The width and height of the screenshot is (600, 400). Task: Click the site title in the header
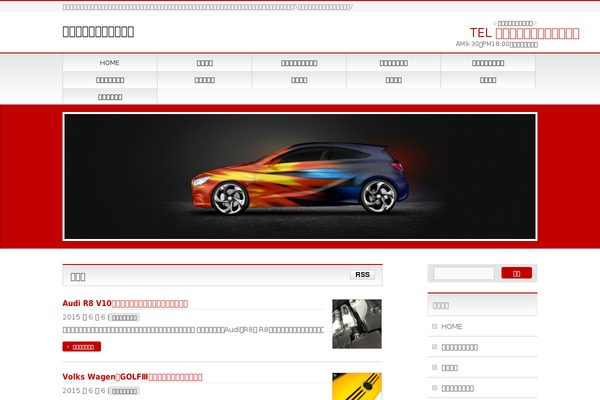coord(98,31)
